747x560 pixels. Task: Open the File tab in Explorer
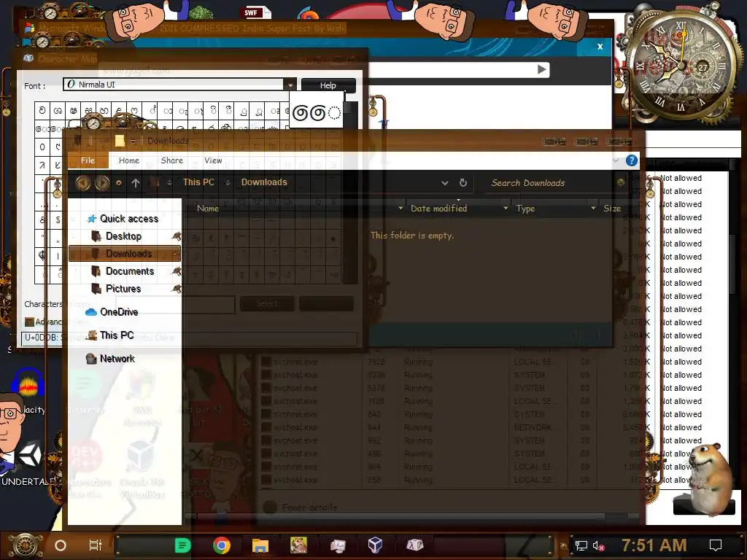pyautogui.click(x=88, y=160)
